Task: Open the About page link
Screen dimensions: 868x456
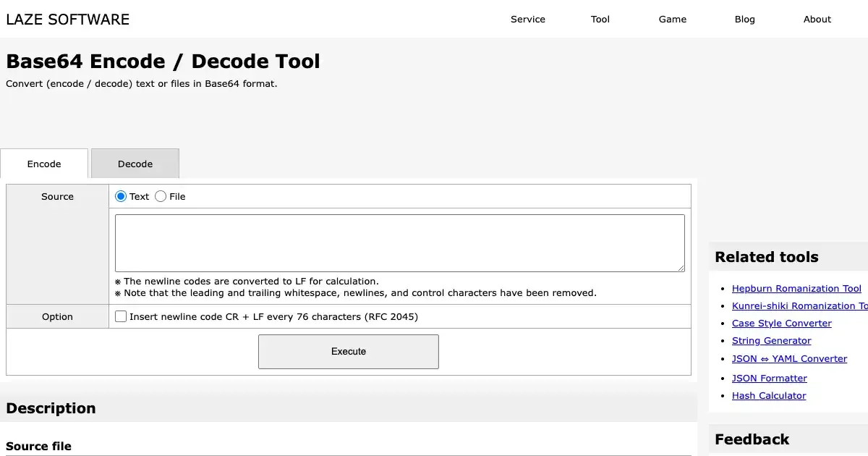Action: point(817,20)
